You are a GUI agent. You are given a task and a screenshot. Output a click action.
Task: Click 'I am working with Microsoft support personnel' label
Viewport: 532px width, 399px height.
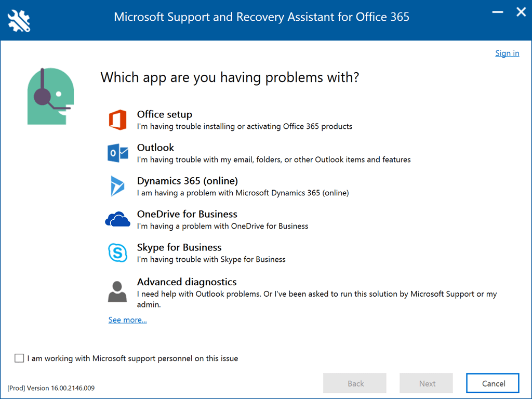[132, 358]
